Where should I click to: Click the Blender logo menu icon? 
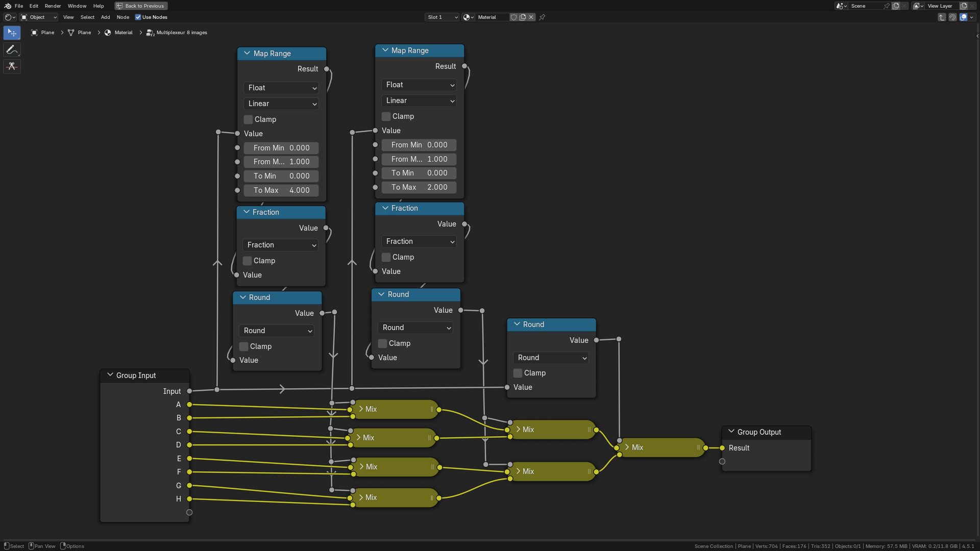click(x=8, y=6)
